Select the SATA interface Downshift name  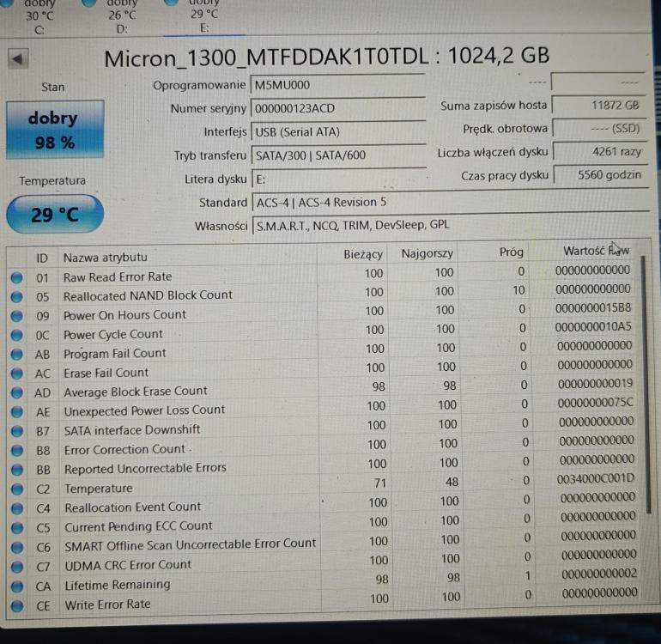click(x=132, y=430)
